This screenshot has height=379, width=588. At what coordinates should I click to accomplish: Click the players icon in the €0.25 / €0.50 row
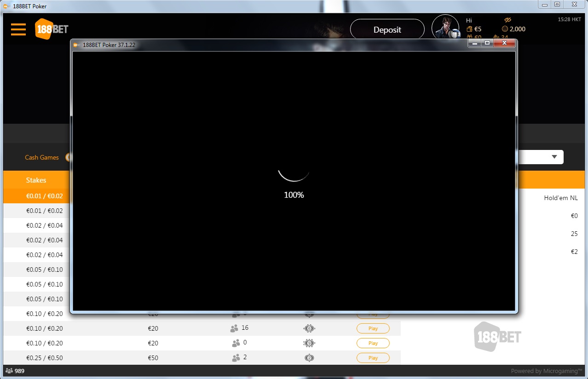(236, 358)
